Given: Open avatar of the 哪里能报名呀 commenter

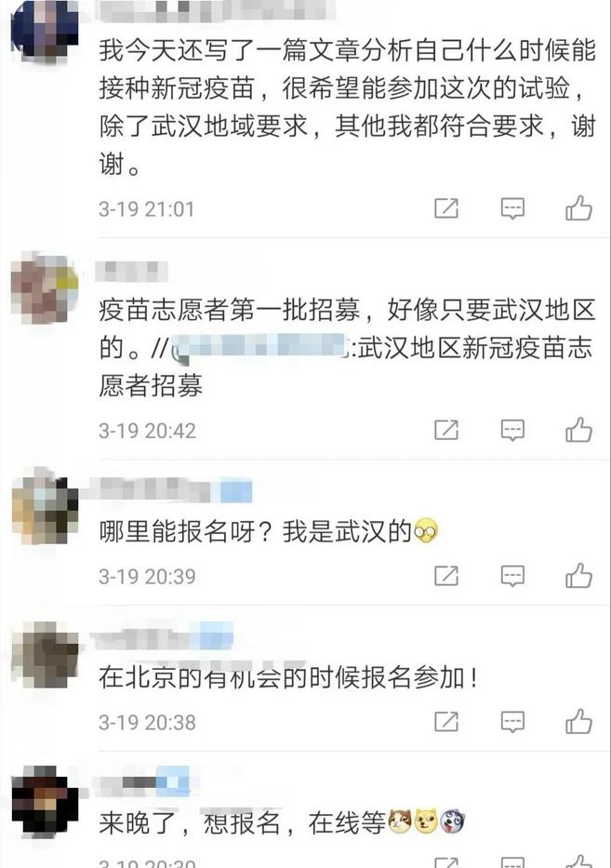Looking at the screenshot, I should (45, 506).
